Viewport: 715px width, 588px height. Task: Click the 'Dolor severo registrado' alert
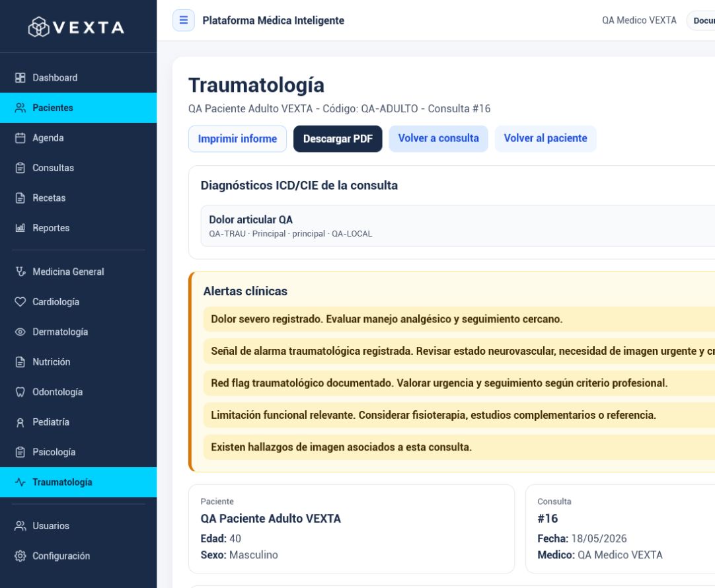point(459,319)
